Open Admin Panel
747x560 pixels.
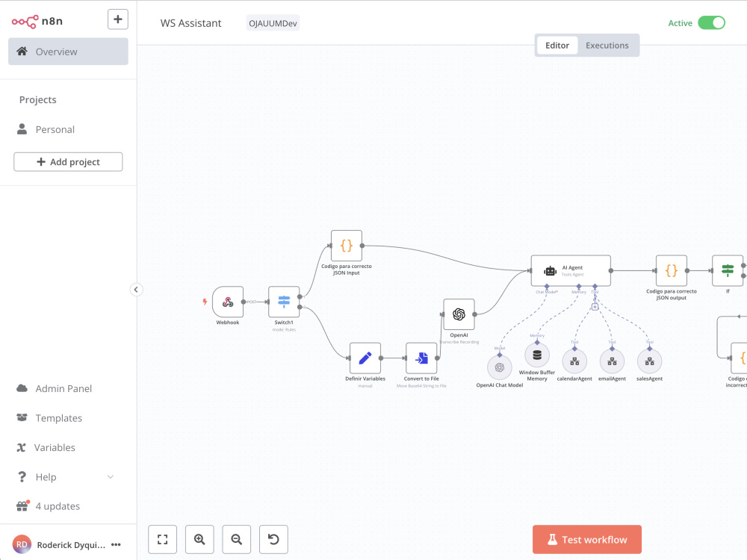(63, 388)
